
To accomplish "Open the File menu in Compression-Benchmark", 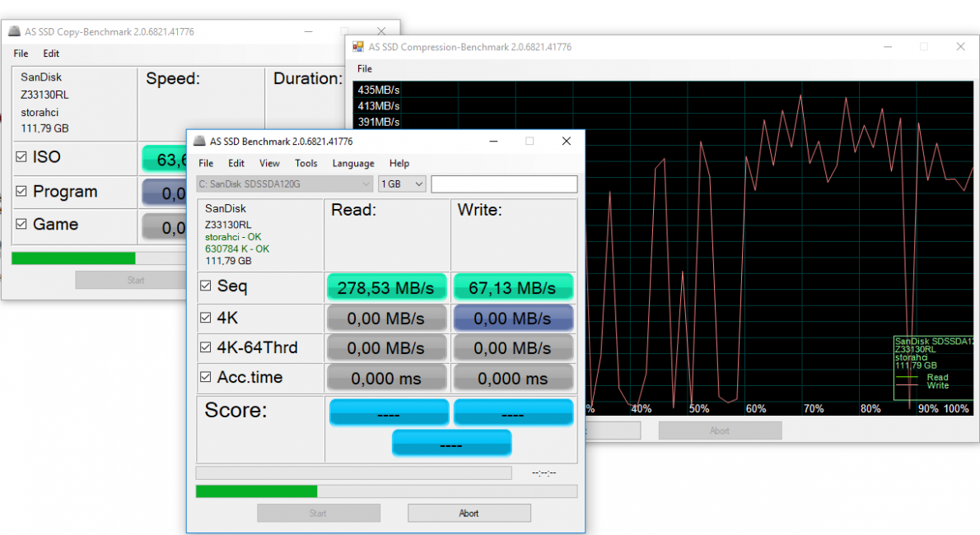I will [364, 68].
